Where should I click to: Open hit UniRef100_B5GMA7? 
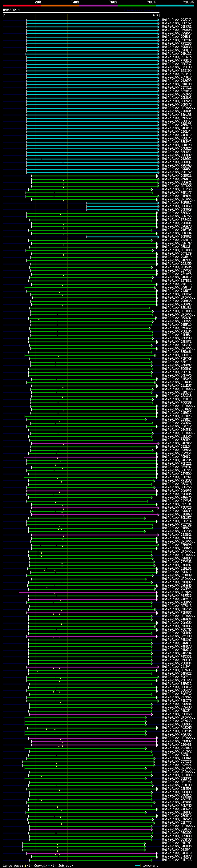click(177, 369)
